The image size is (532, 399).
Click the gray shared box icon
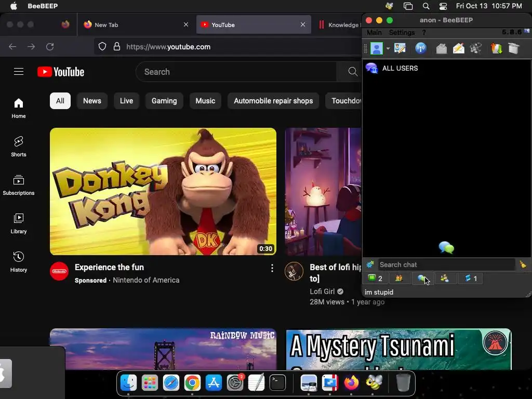[514, 48]
